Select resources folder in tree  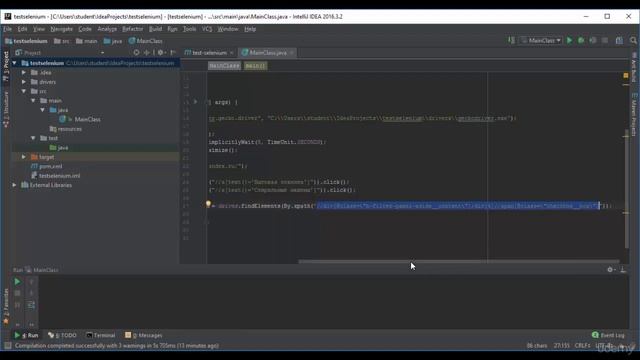[65, 129]
